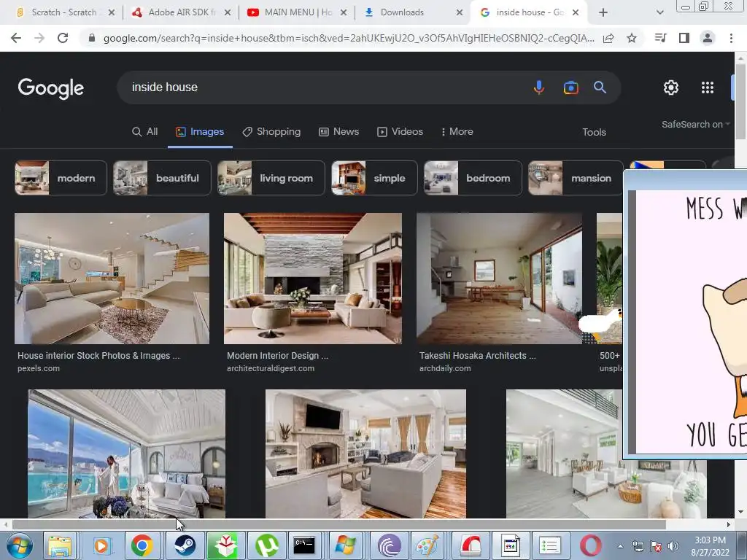Select the All results tab
Viewport: 747px width, 560px height.
(145, 131)
